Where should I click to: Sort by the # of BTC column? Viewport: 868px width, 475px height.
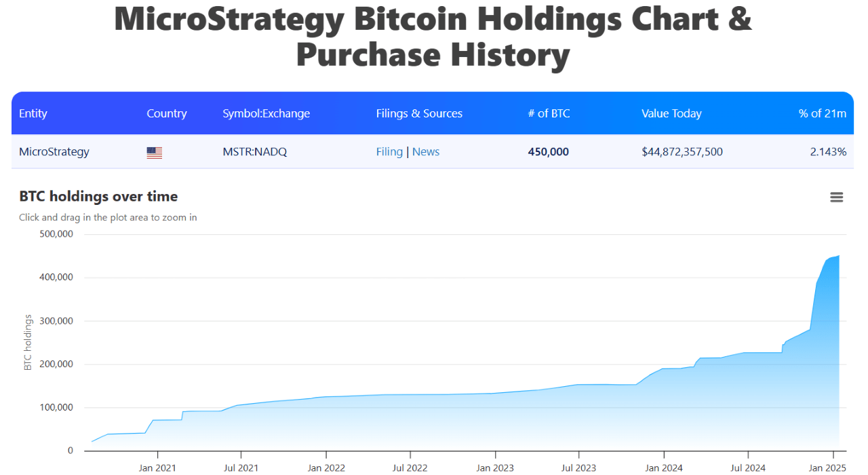click(549, 113)
